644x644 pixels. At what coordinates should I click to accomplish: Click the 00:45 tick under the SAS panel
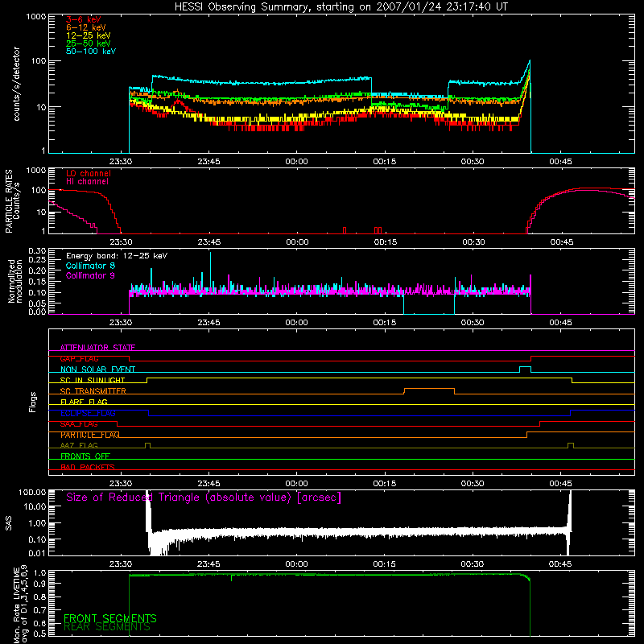[x=560, y=564]
